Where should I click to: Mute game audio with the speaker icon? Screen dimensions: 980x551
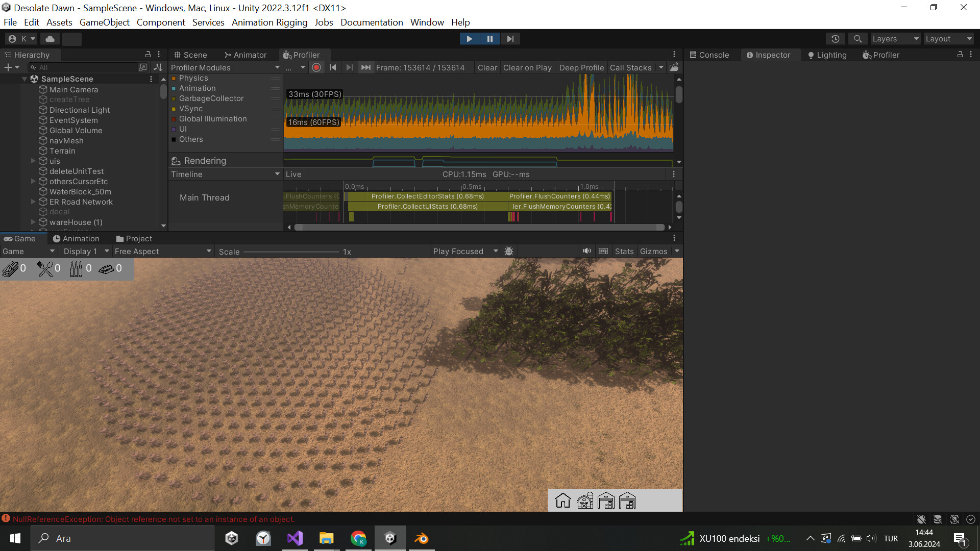pyautogui.click(x=586, y=251)
